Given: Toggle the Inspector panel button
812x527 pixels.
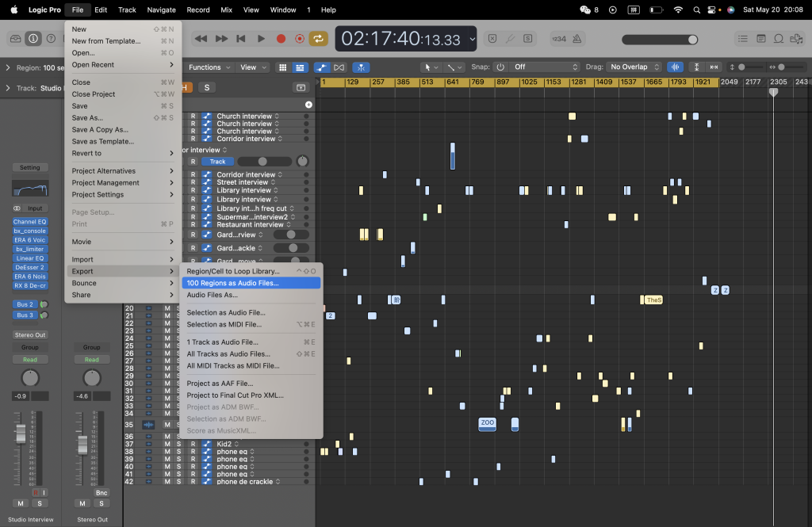Looking at the screenshot, I should click(x=33, y=38).
